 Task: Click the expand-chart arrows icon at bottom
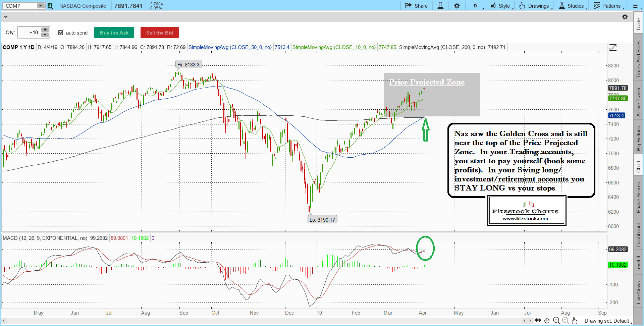point(538,321)
